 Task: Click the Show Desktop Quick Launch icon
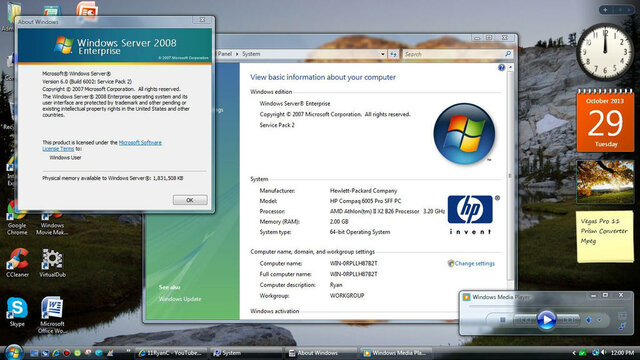click(x=34, y=353)
